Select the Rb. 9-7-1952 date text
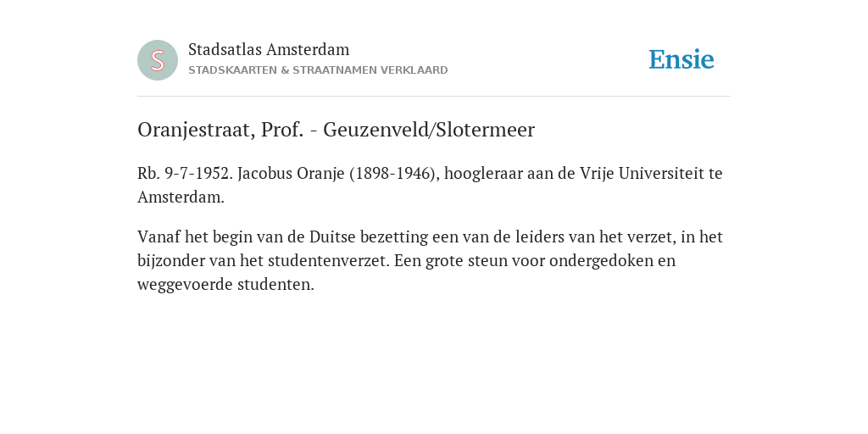This screenshot has width=868, height=434. [x=186, y=173]
